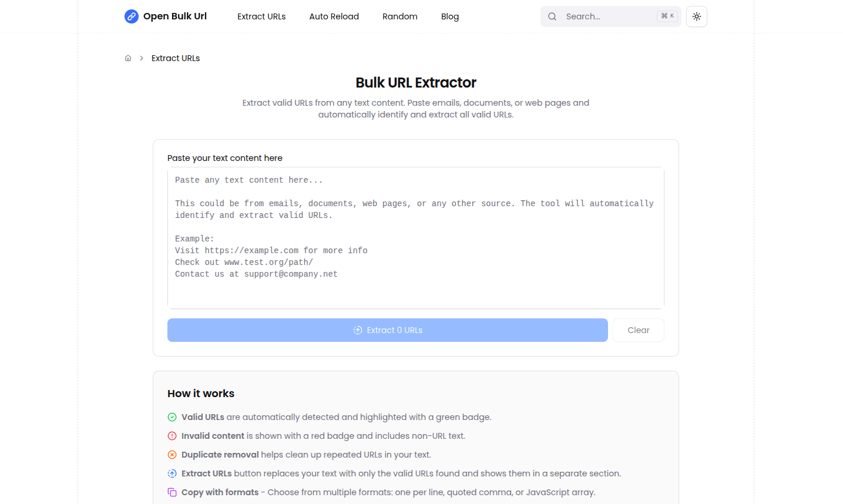Click the ⌘K shortcut badge in search
Viewport: 843px width, 504px height.
point(667,16)
